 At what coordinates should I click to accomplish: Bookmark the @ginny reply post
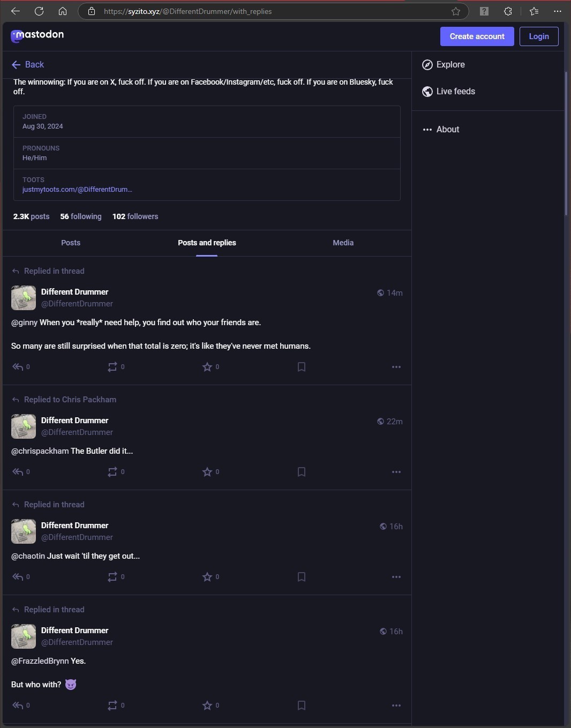click(302, 367)
